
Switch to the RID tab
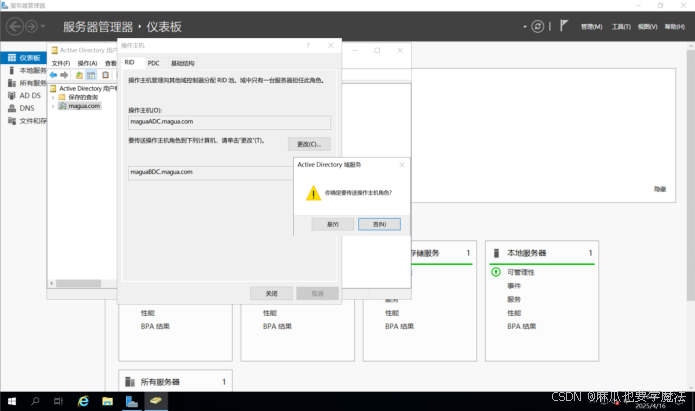[x=129, y=63]
